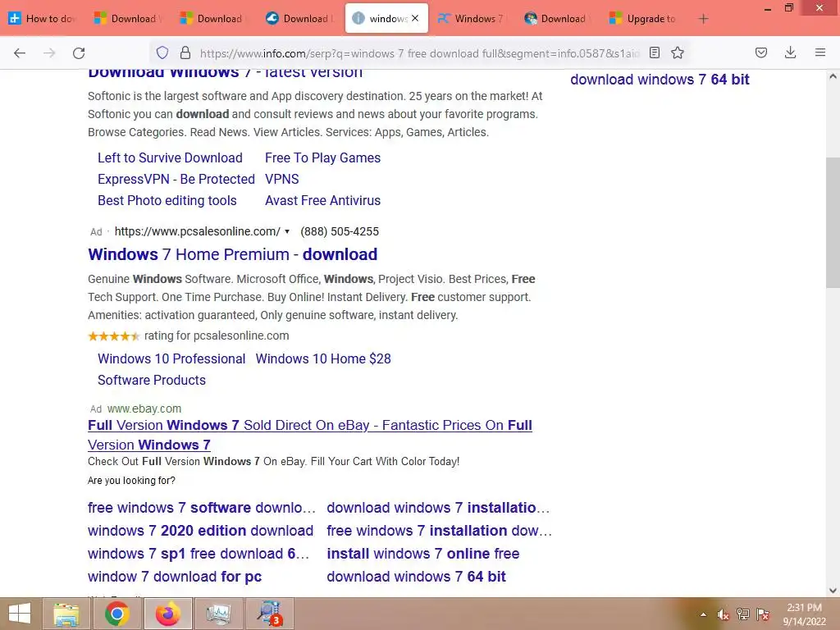Open the taskbar clock and date

coord(804,614)
